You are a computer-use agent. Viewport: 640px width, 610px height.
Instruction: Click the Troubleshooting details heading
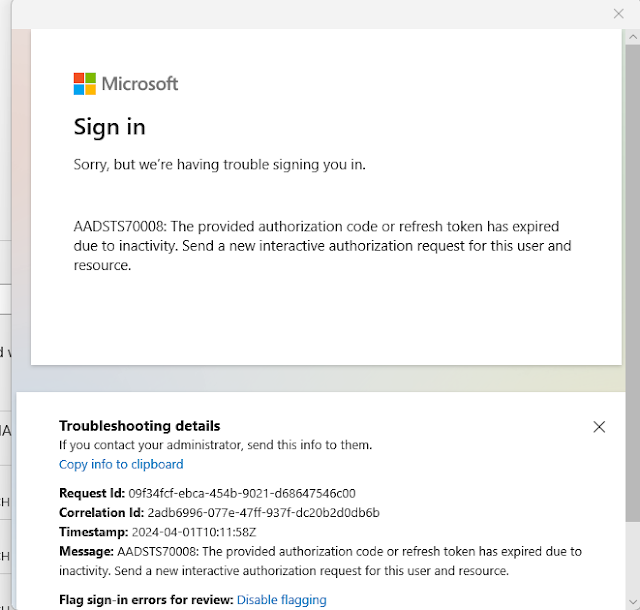click(140, 426)
